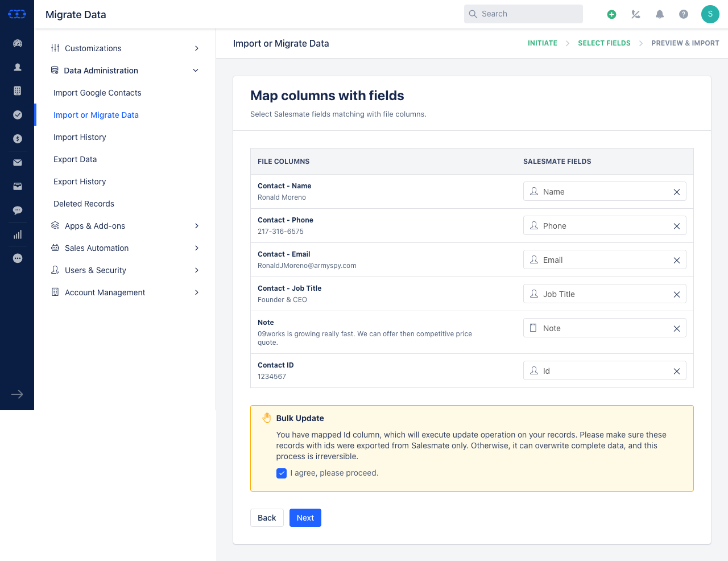The image size is (728, 561).
Task: Open the Deals dollar icon in sidebar
Action: 18,139
